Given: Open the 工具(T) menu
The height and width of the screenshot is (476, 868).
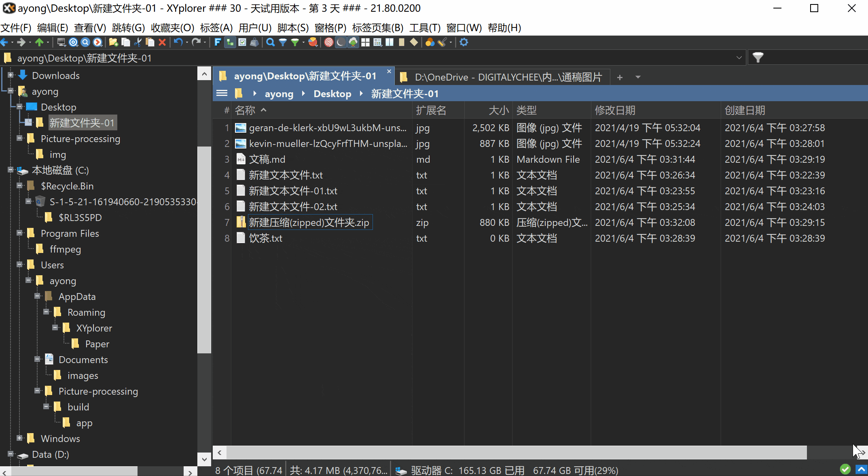Looking at the screenshot, I should click(x=424, y=28).
